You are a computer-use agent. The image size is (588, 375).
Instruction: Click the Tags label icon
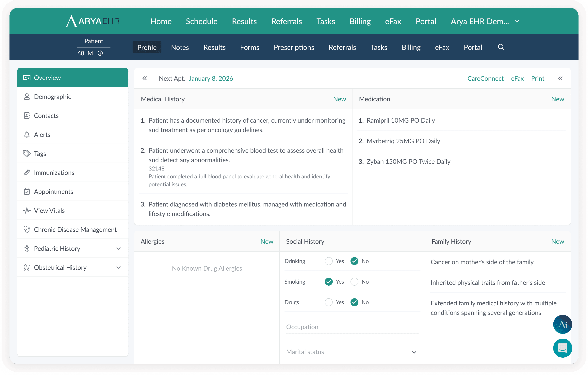coord(27,153)
